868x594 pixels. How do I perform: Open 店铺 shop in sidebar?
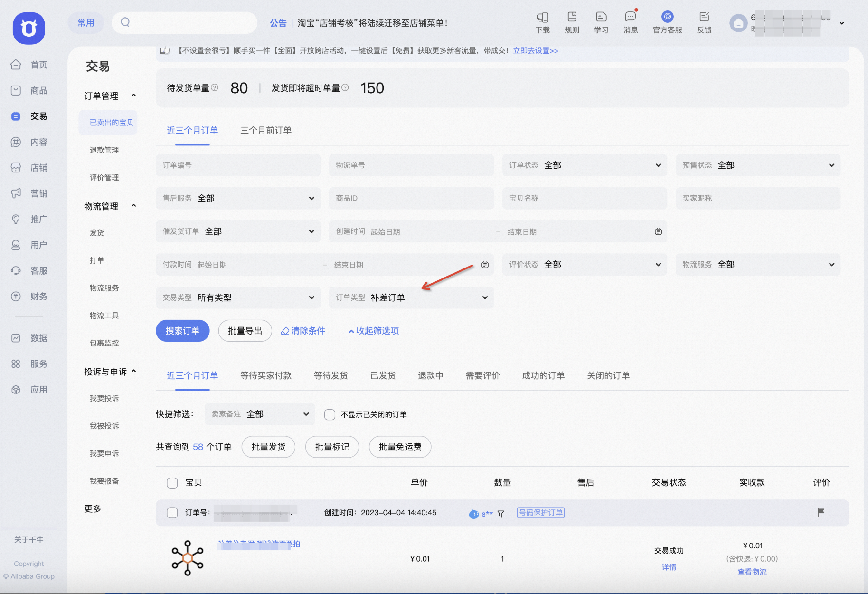29,167
